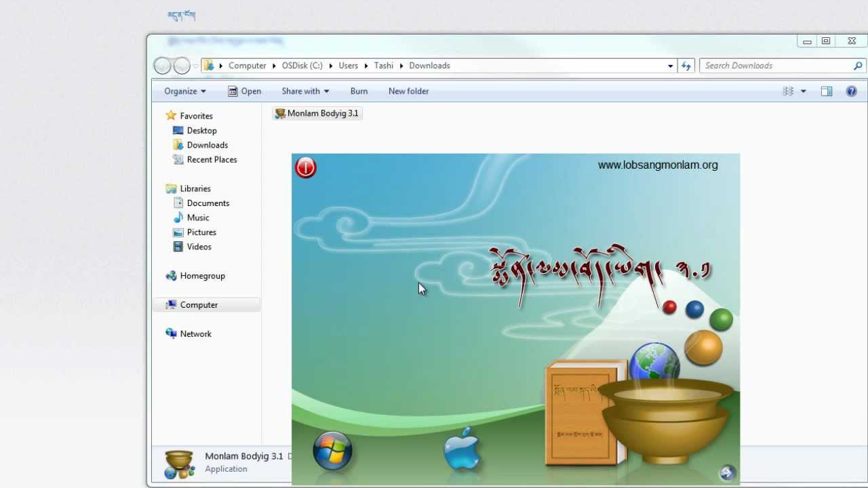The height and width of the screenshot is (488, 868).
Task: Click the search magnifier icon
Action: pyautogui.click(x=858, y=66)
